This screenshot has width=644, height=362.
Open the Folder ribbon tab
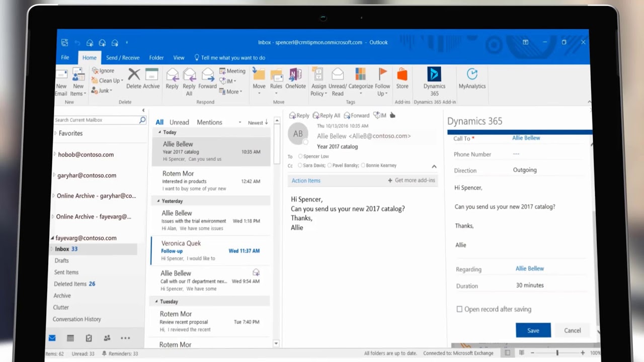[x=156, y=58]
